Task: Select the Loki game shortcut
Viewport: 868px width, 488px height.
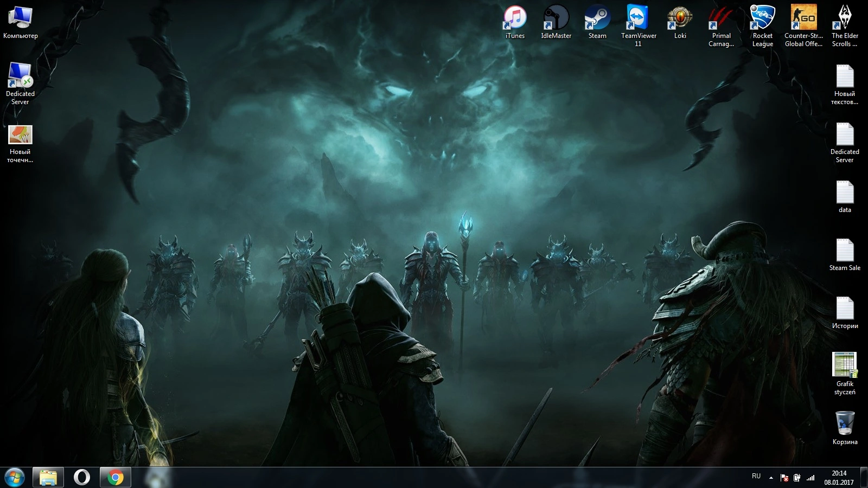Action: (680, 22)
